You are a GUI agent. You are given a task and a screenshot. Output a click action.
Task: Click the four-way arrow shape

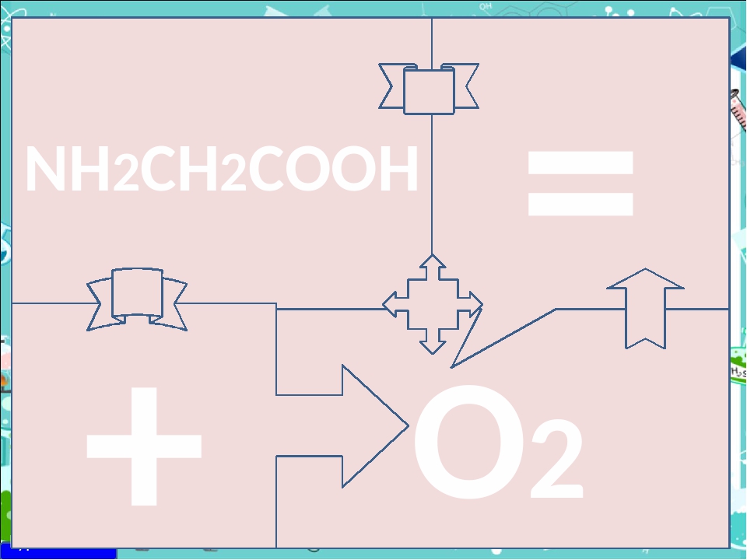[433, 303]
